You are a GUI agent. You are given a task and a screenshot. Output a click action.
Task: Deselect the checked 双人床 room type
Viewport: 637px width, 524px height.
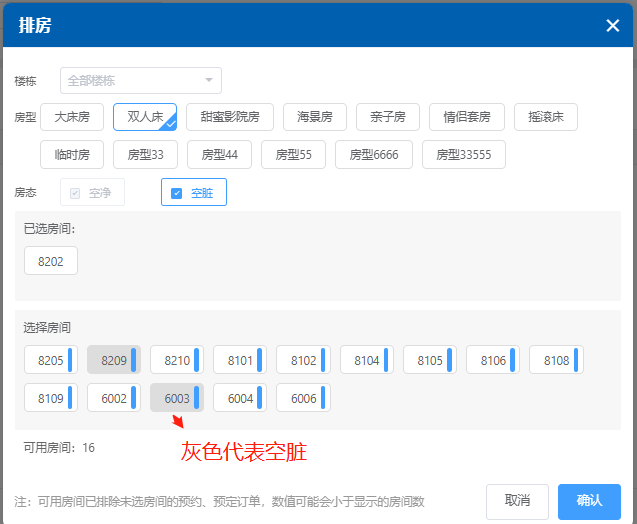click(145, 117)
